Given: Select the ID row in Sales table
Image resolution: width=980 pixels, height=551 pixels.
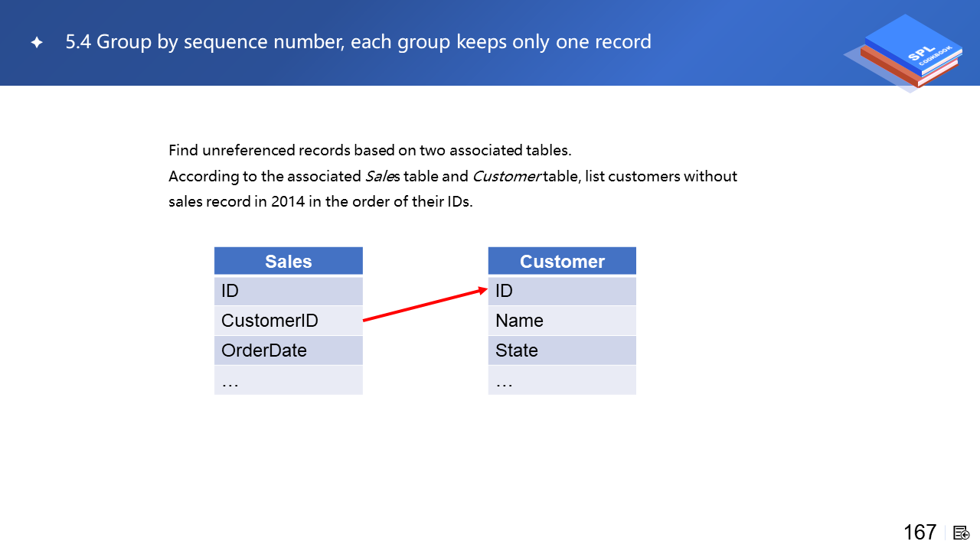Looking at the screenshot, I should [x=288, y=291].
